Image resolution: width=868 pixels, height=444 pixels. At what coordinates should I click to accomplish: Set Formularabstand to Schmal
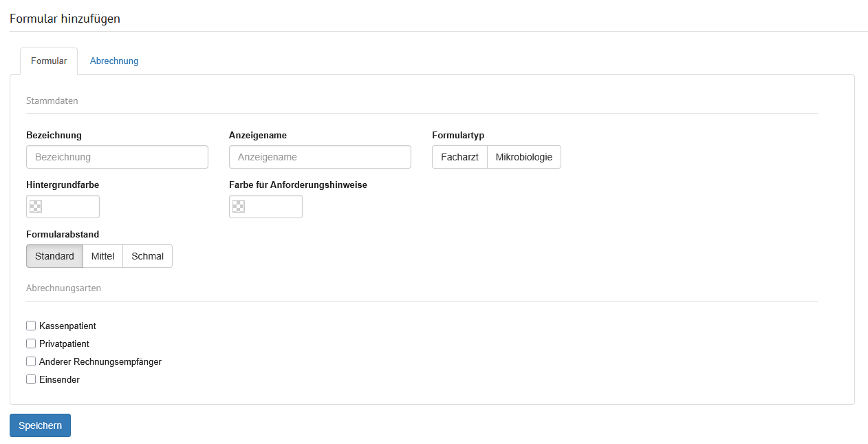click(x=147, y=256)
